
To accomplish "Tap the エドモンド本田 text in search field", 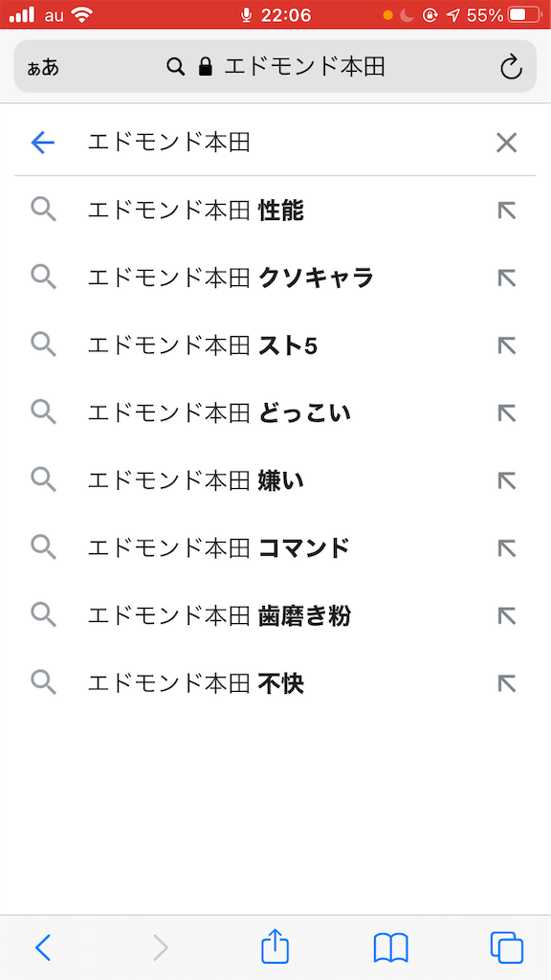I will 168,144.
